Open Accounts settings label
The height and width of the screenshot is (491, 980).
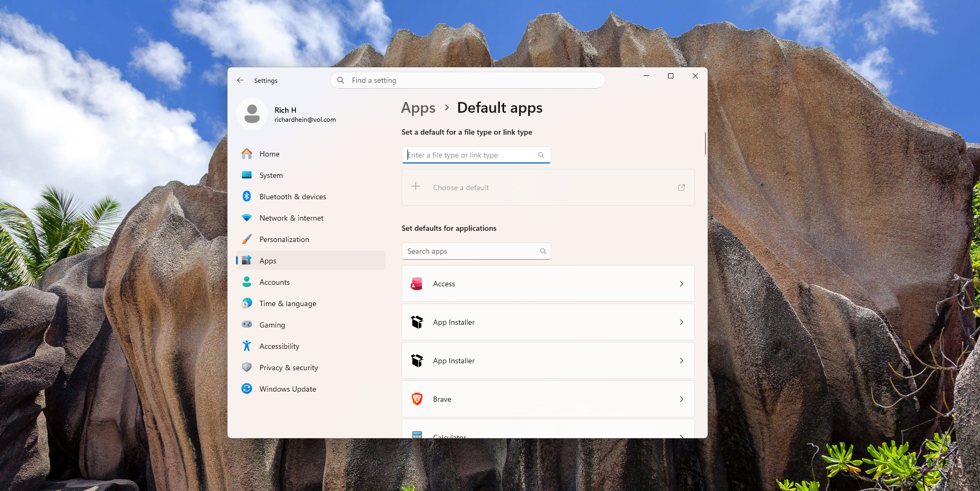point(275,282)
